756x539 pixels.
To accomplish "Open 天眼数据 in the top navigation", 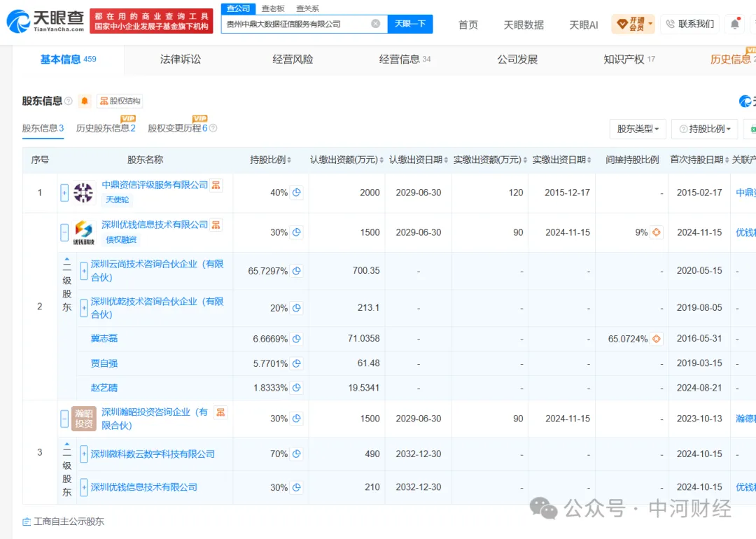I will (x=524, y=24).
